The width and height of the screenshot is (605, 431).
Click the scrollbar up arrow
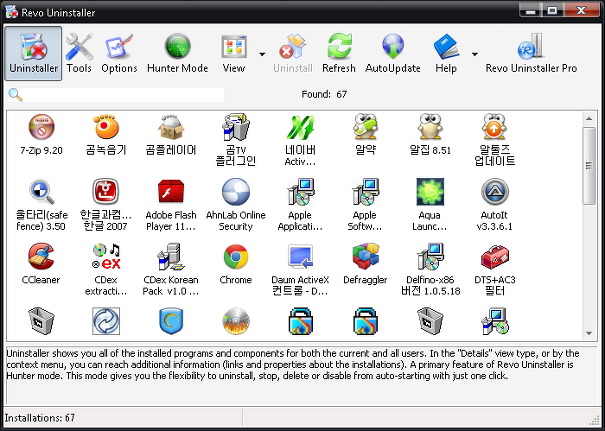pyautogui.click(x=589, y=119)
